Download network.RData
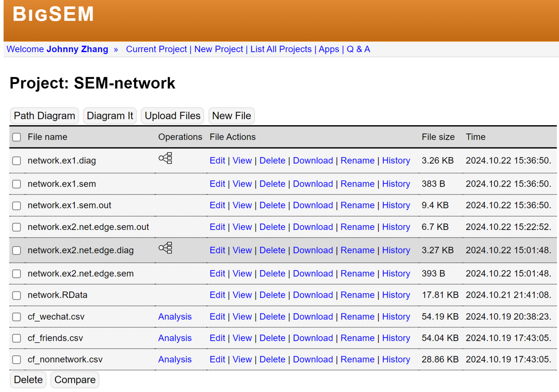Viewport: 559px width, 392px height. pyautogui.click(x=313, y=295)
